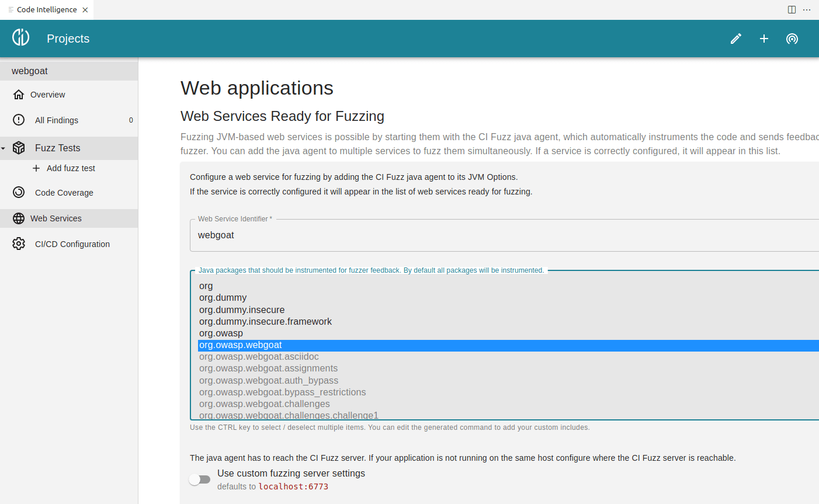The height and width of the screenshot is (504, 819).
Task: Open Code Coverage page
Action: pyautogui.click(x=69, y=192)
